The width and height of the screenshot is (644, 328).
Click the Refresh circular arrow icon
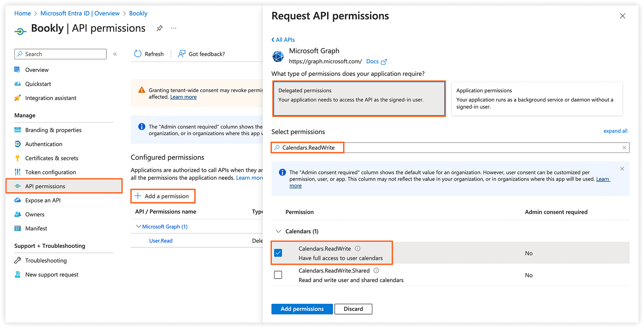pyautogui.click(x=138, y=54)
